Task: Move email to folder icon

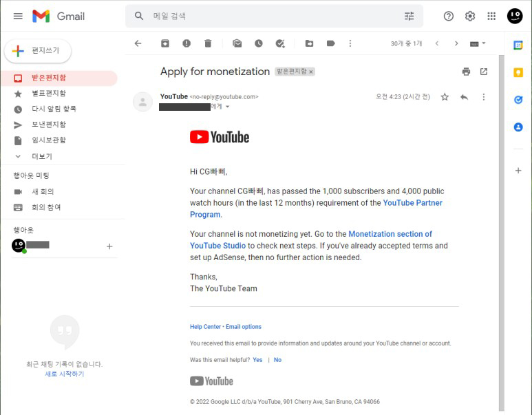Action: [309, 43]
